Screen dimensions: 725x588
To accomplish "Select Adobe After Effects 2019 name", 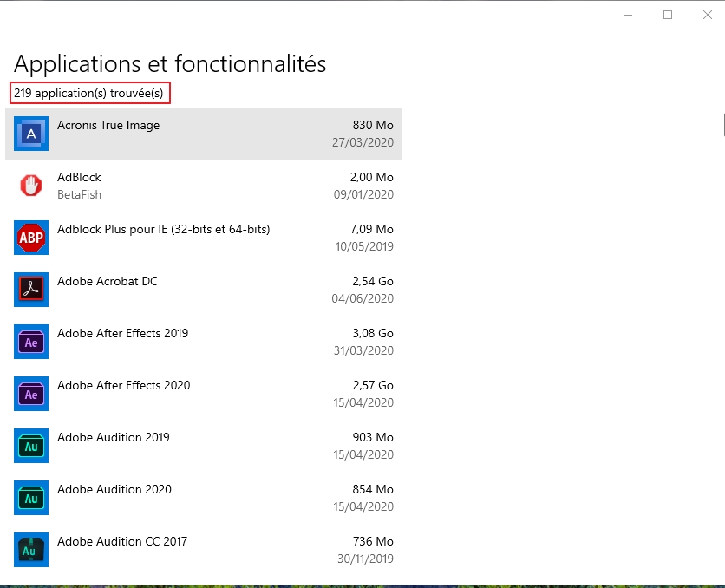I will pos(122,333).
